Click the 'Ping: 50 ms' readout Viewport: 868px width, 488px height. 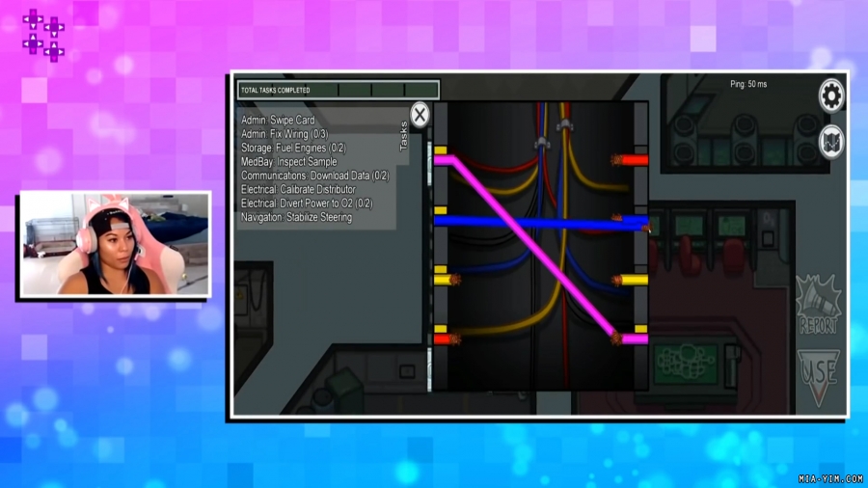pyautogui.click(x=748, y=84)
